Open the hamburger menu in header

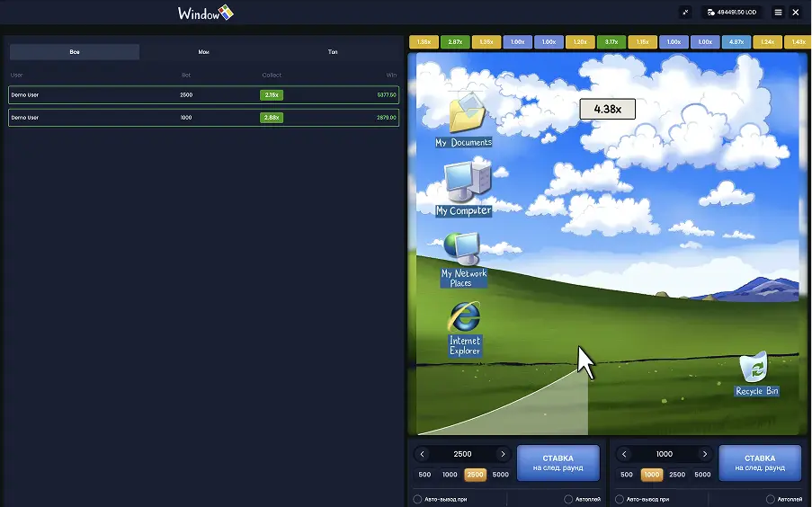778,13
